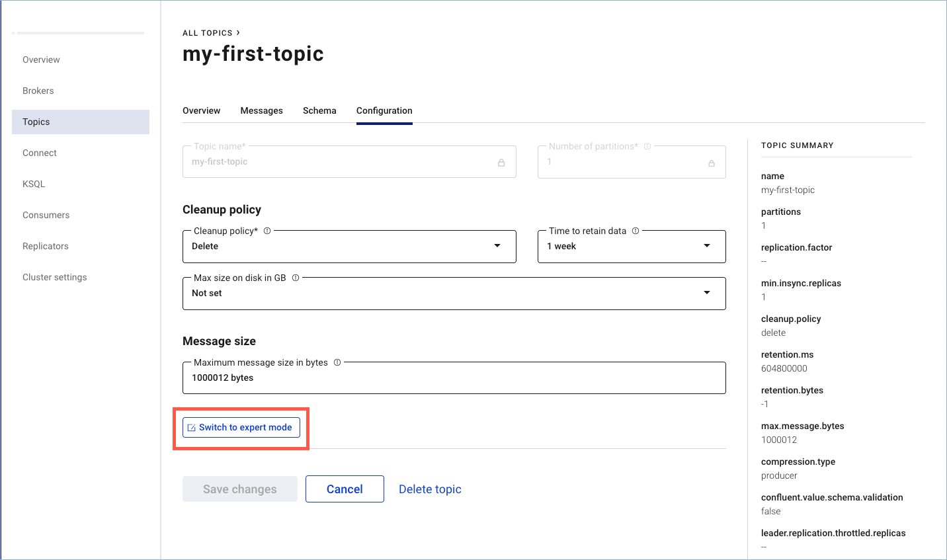Open Replicators in the sidebar
Image resolution: width=947 pixels, height=560 pixels.
(x=46, y=246)
